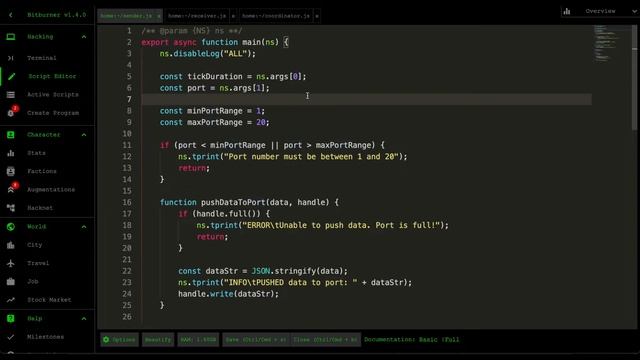Click the Close (Ctrl/Cmd + b) button
The width and height of the screenshot is (640, 360).
coord(326,340)
